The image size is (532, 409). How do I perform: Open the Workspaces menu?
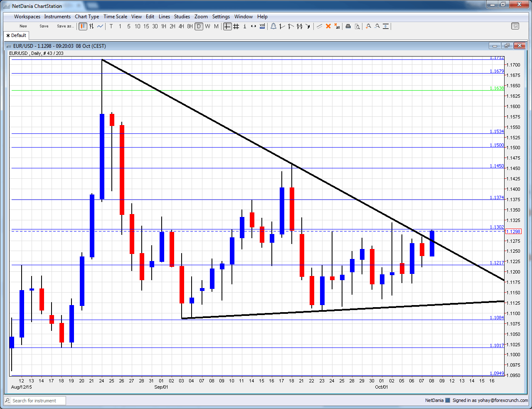point(27,17)
